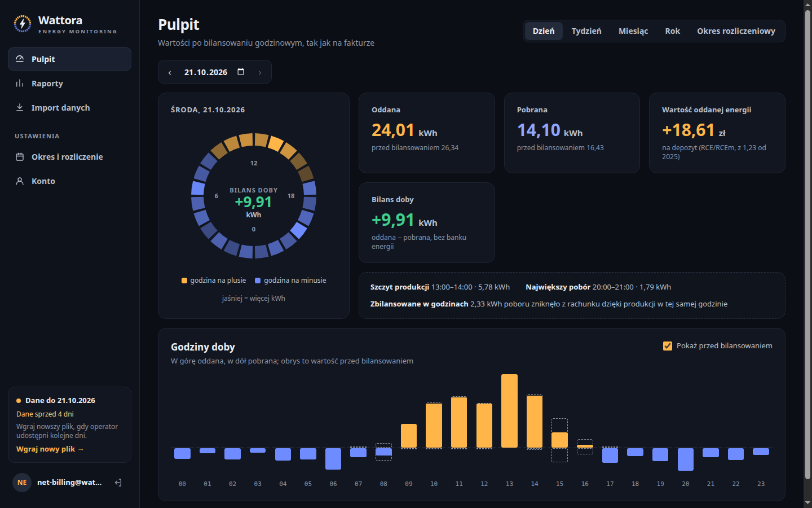The width and height of the screenshot is (812, 508).
Task: Click the hour 06 consumption bar
Action: point(333,459)
